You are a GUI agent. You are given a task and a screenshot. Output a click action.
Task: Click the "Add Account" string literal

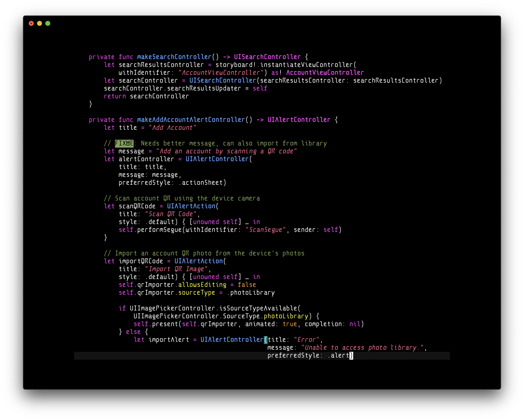(172, 127)
